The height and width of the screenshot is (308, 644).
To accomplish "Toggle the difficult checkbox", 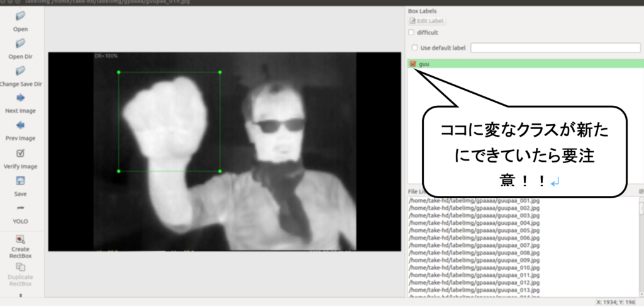I will [411, 33].
